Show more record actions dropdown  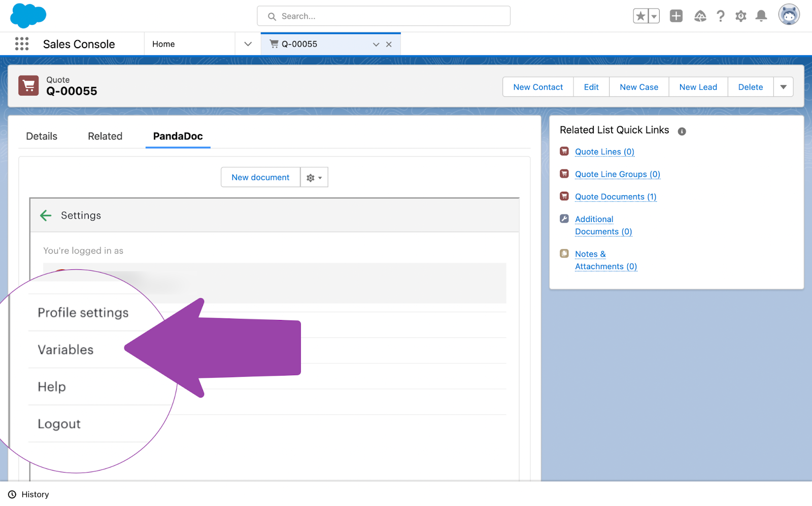coord(784,87)
